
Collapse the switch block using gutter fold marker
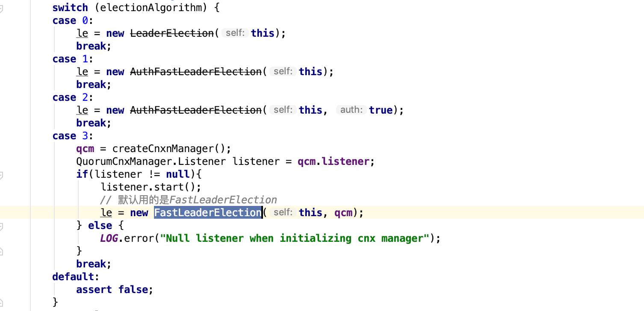(x=1, y=8)
